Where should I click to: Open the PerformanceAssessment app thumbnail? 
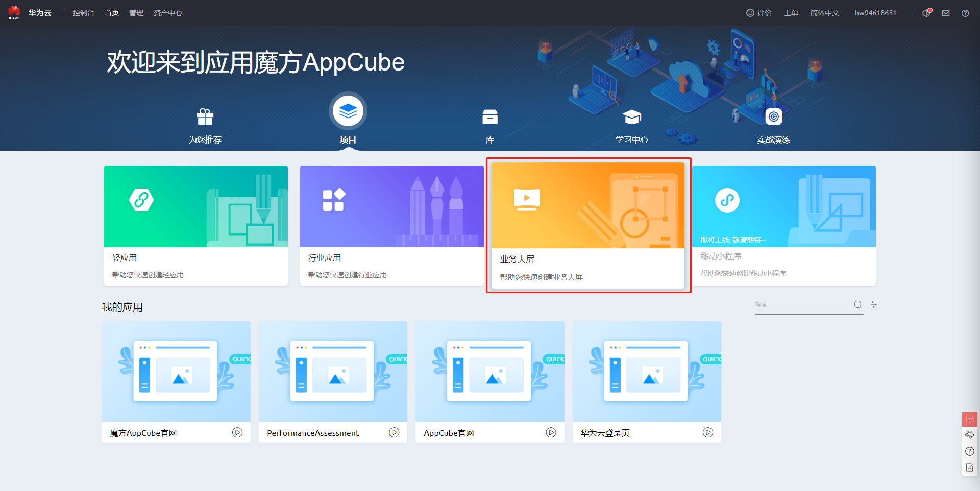pyautogui.click(x=333, y=371)
